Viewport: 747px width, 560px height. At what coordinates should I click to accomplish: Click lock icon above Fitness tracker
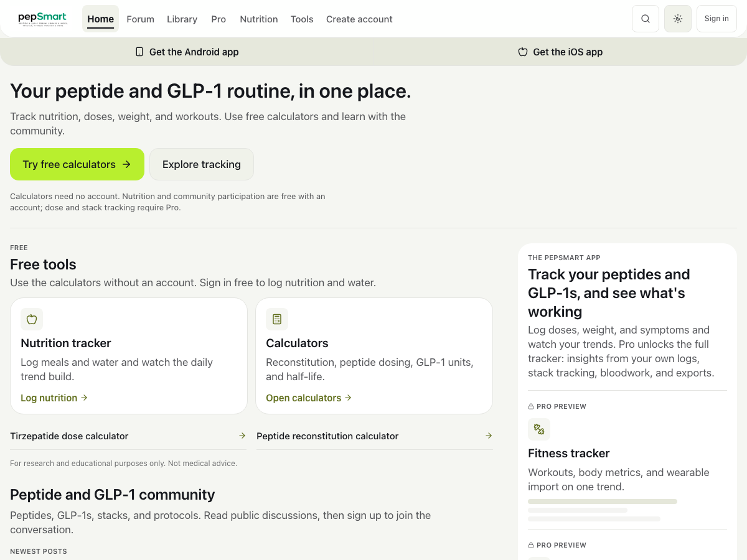click(x=531, y=406)
